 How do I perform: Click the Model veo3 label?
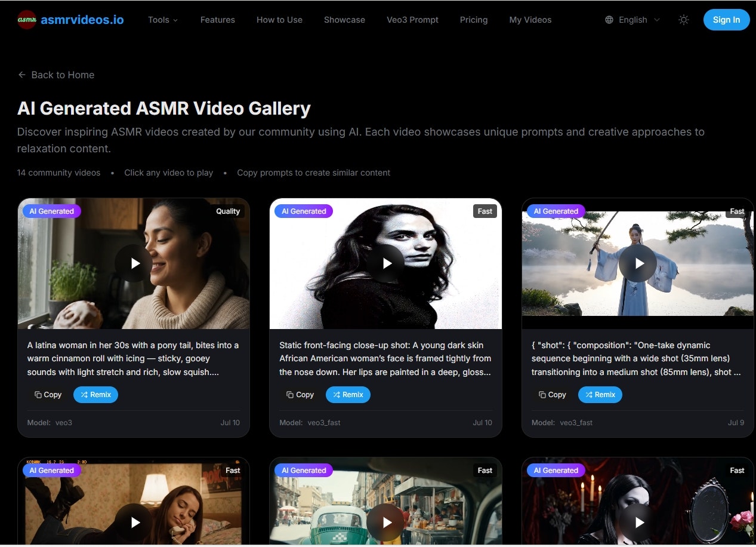pos(50,423)
